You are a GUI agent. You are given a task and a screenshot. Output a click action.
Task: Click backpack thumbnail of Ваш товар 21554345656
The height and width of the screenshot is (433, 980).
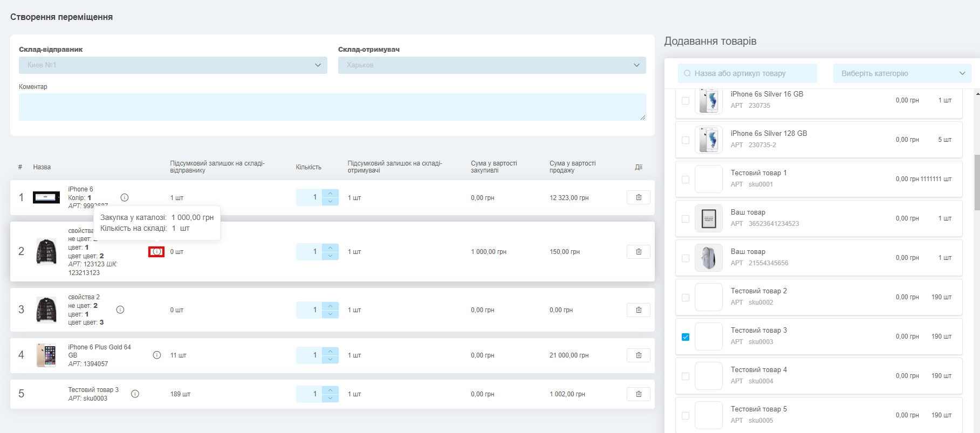coord(709,258)
